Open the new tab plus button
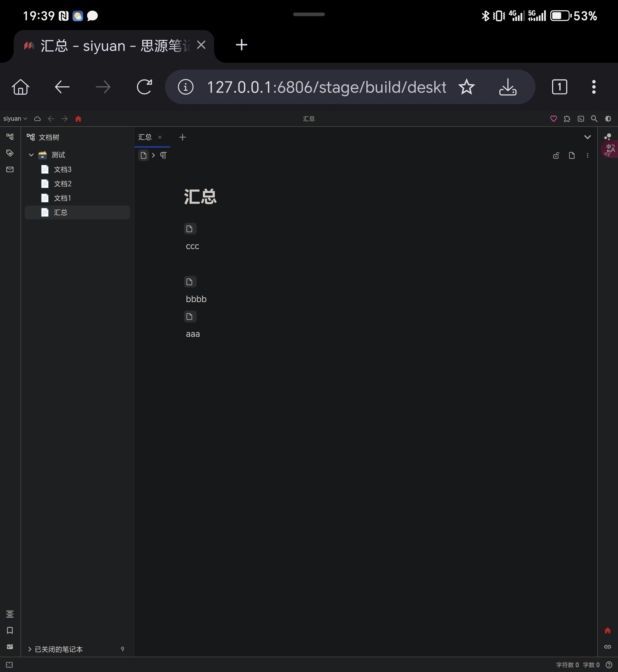This screenshot has width=618, height=672. [x=183, y=137]
